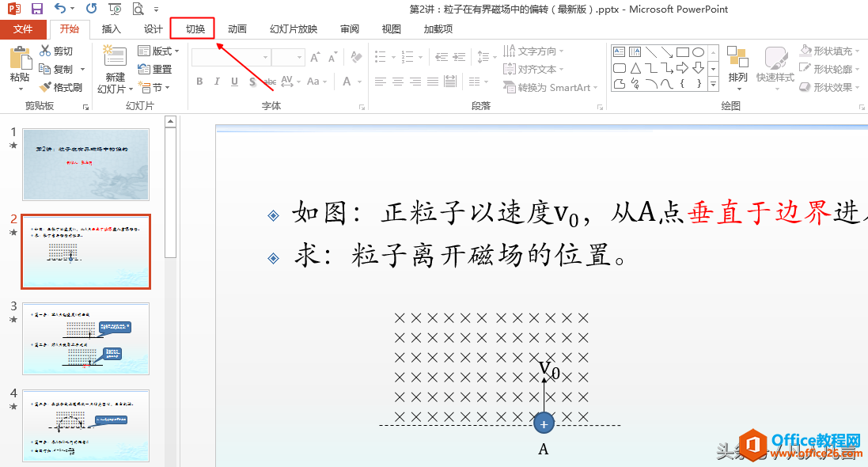Click 转换为 SmartArt button
Viewport: 868px width, 467px height.
[x=550, y=88]
